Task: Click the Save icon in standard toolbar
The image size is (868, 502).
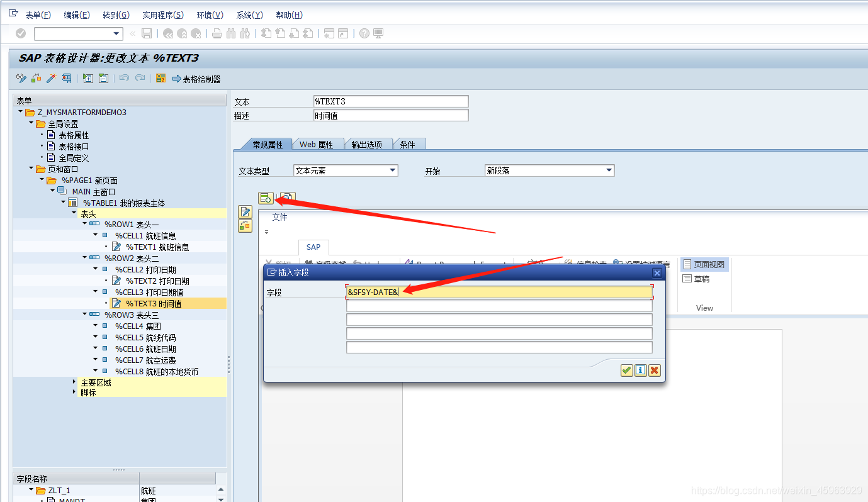Action: (147, 34)
